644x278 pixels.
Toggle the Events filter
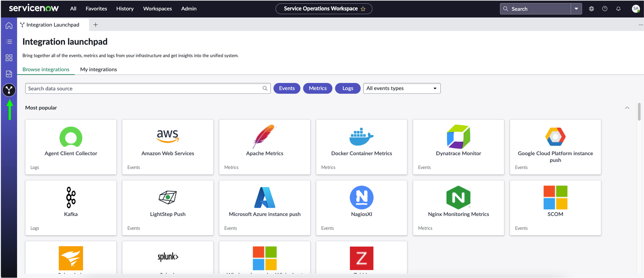click(x=287, y=88)
